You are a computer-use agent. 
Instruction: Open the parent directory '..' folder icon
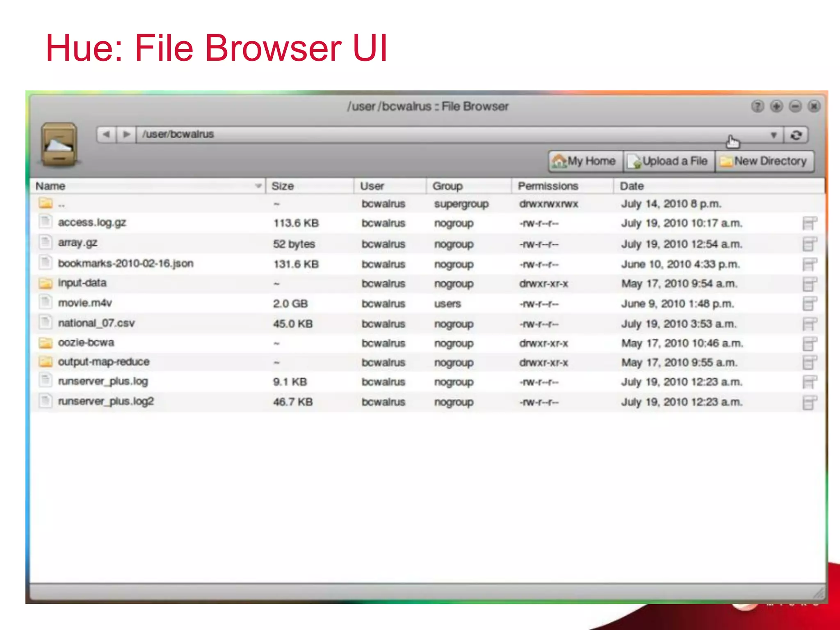tap(46, 203)
